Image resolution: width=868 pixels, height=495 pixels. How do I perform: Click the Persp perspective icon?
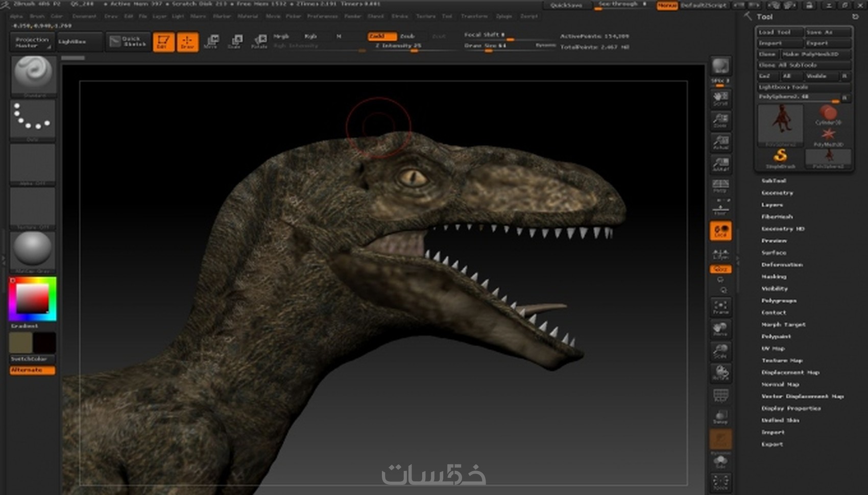(x=720, y=186)
